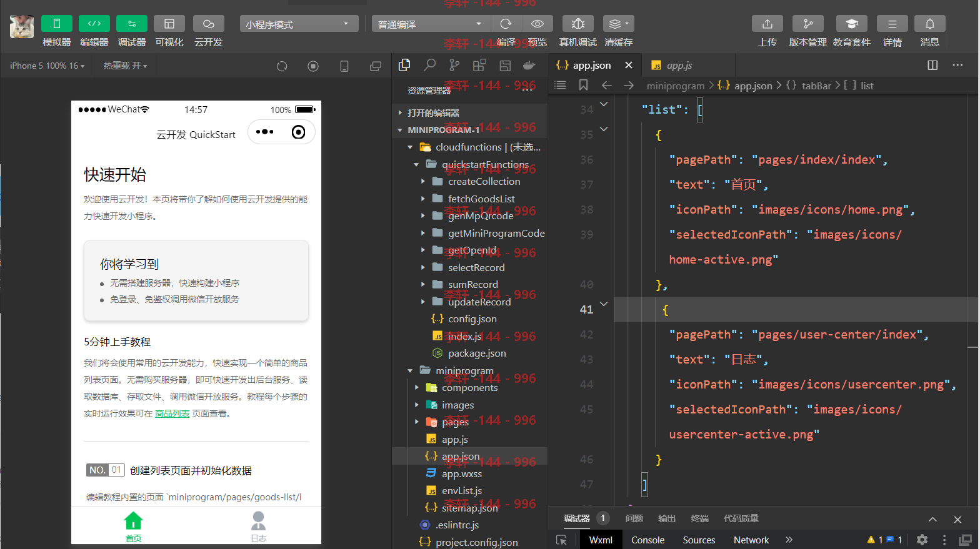Open the explorer files icon
The height and width of the screenshot is (549, 980).
pyautogui.click(x=404, y=65)
